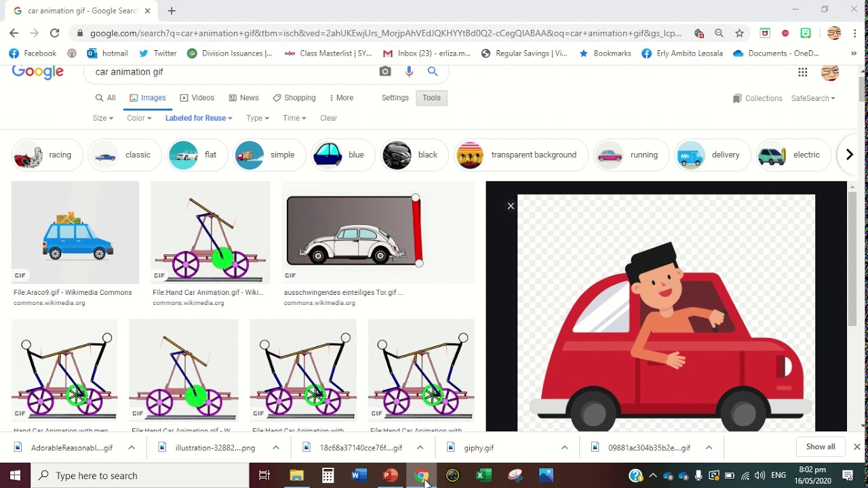Expand the SafeSearch dropdown
868x488 pixels.
pyautogui.click(x=813, y=98)
